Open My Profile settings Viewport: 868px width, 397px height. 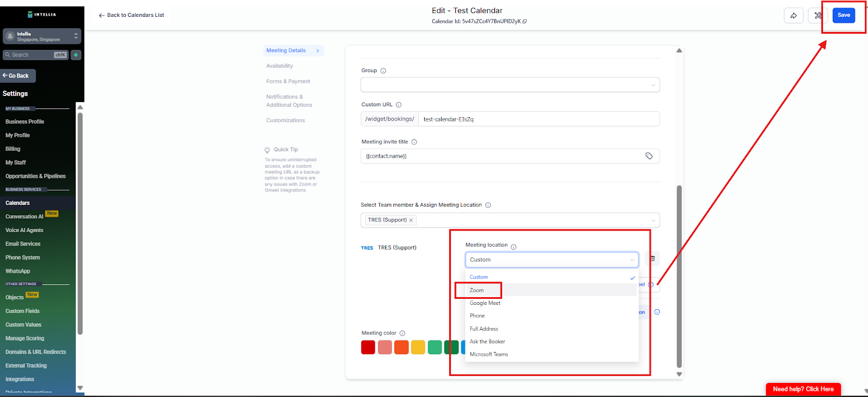18,136
